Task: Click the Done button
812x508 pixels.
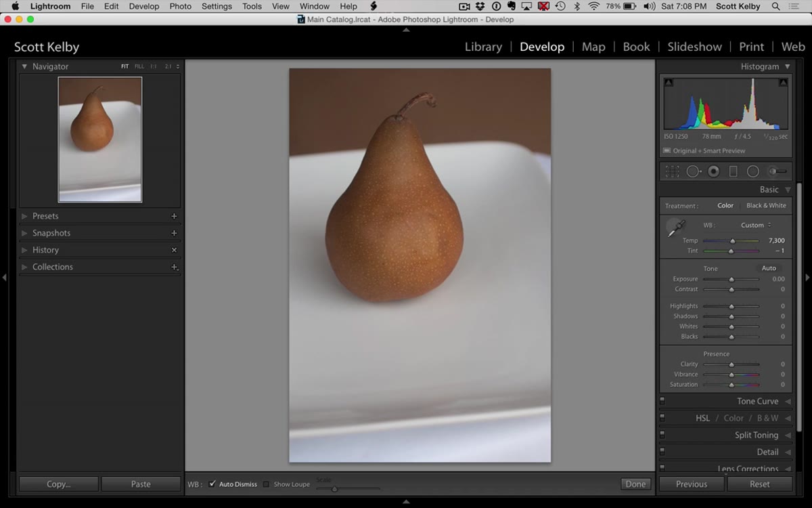Action: click(x=635, y=484)
